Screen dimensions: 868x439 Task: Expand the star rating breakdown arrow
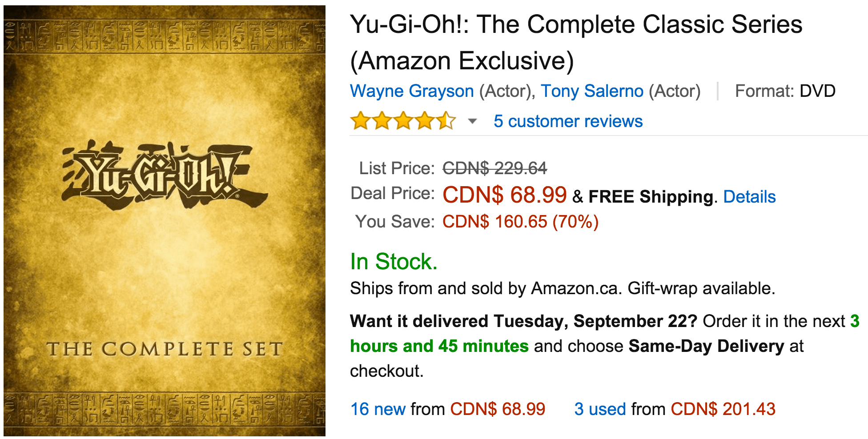(473, 121)
